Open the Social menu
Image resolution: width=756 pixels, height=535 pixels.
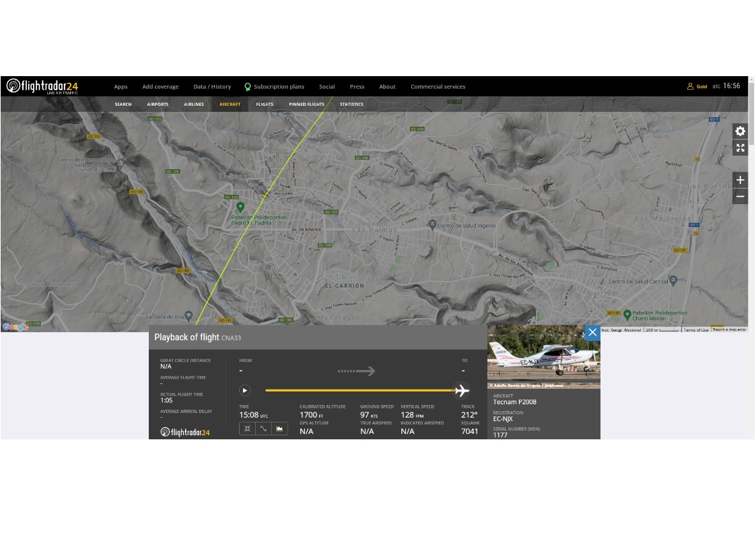327,87
